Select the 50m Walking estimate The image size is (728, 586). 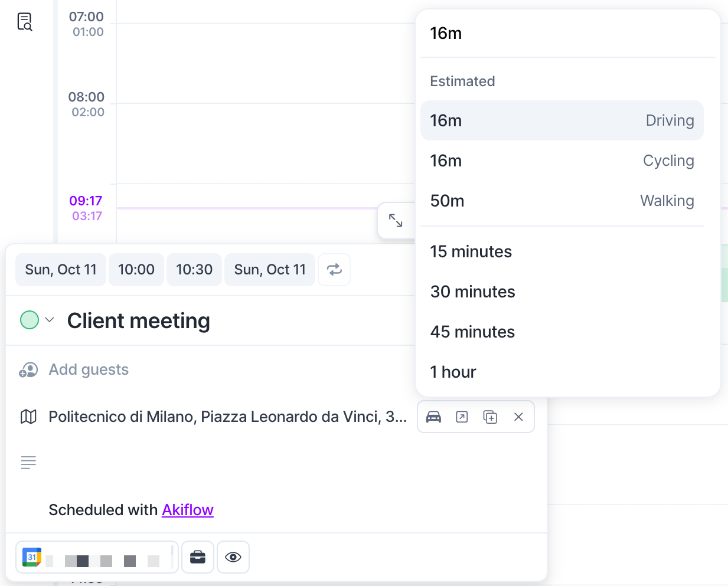pyautogui.click(x=562, y=201)
